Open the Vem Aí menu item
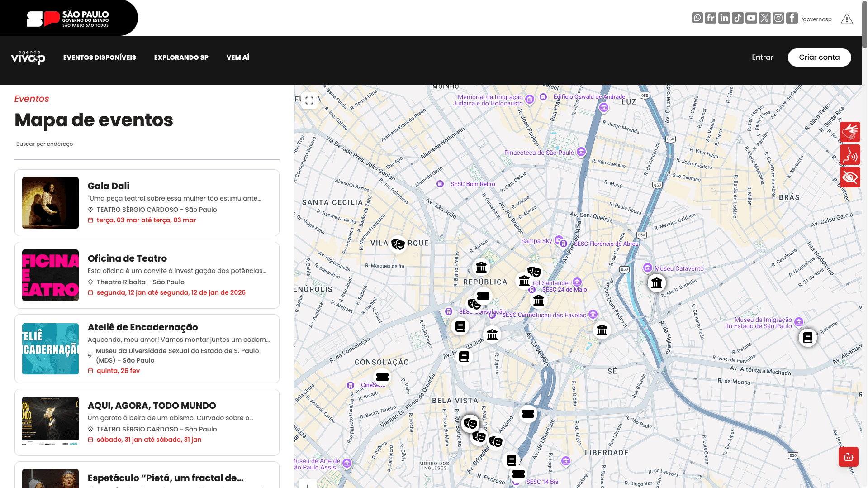This screenshot has width=868, height=488. (238, 57)
